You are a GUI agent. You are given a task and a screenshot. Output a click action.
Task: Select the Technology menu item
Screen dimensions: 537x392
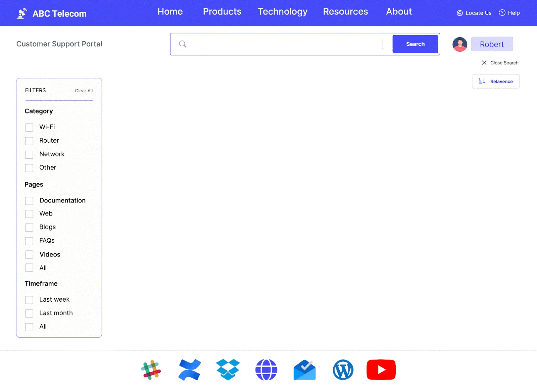tap(283, 11)
